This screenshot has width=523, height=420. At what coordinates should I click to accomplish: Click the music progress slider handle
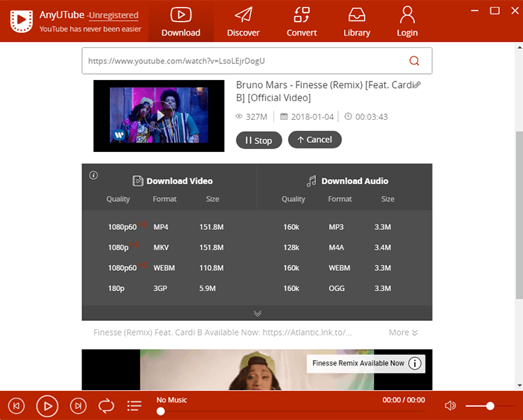click(160, 412)
